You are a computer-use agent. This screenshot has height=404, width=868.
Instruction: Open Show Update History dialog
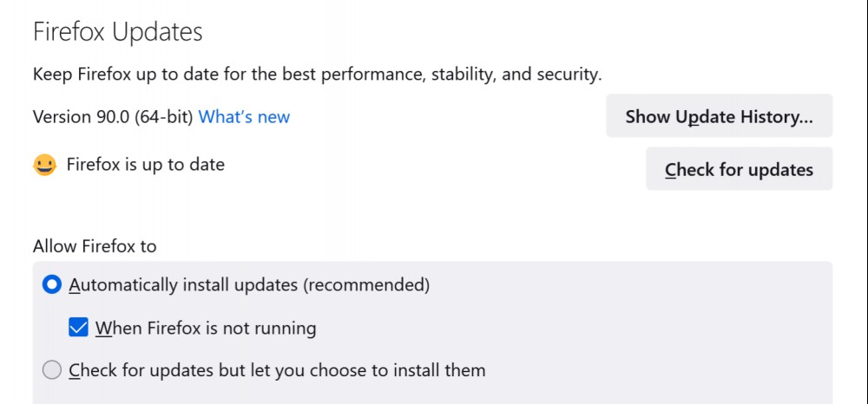[x=719, y=116]
